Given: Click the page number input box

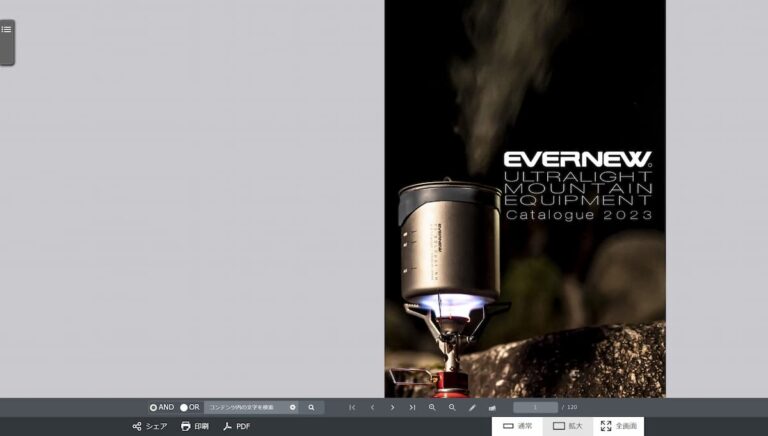Looking at the screenshot, I should 535,408.
